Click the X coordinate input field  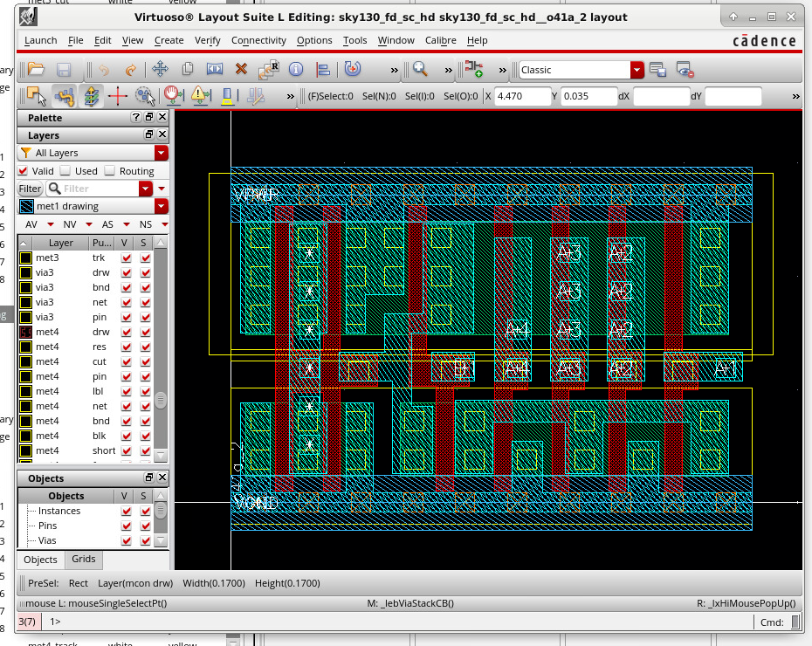point(521,98)
